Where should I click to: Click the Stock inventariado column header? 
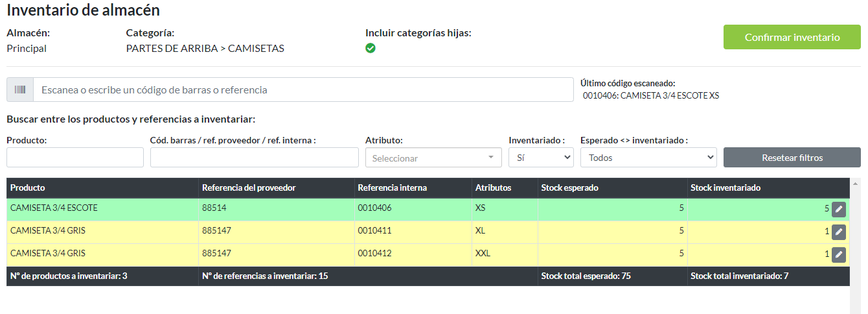click(725, 188)
